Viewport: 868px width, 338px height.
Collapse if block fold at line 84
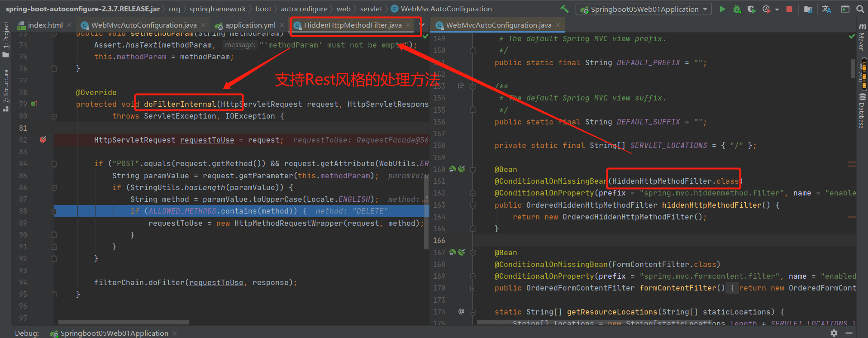click(x=54, y=164)
